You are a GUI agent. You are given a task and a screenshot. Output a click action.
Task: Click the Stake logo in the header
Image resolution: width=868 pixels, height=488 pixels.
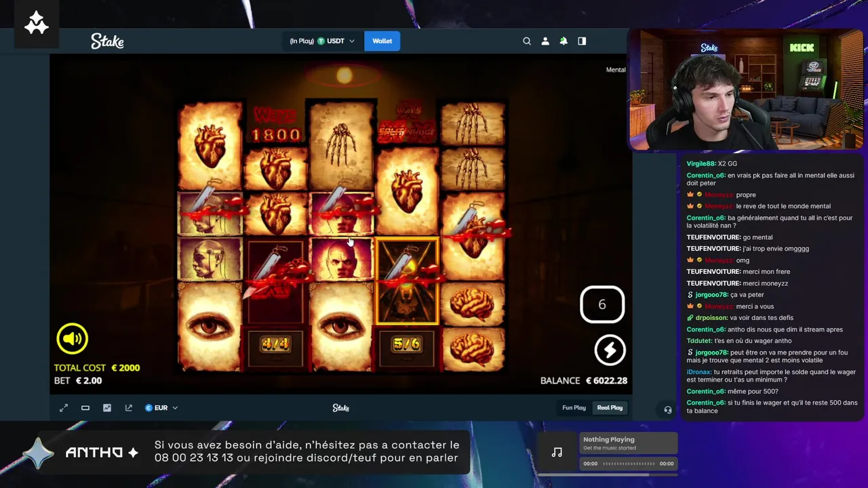pyautogui.click(x=107, y=41)
